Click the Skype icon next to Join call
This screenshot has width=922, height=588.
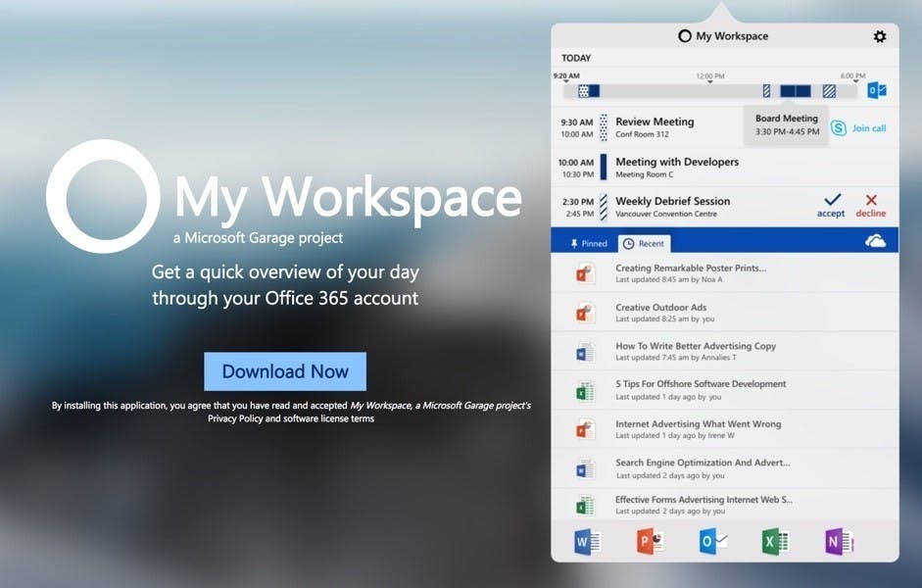coord(837,127)
